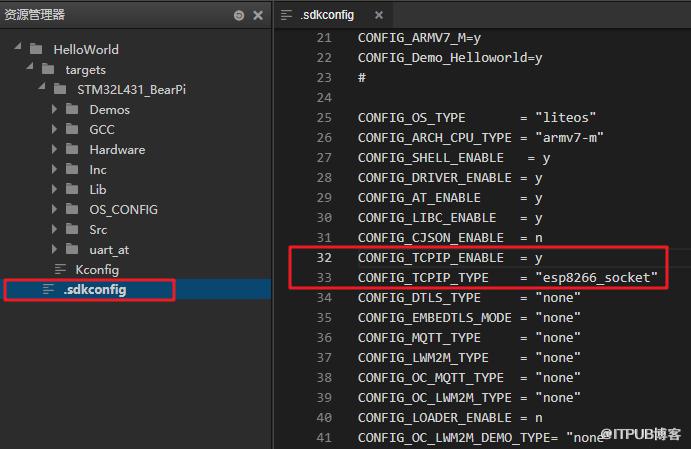691x449 pixels.
Task: Click CONFIG_TCPIP_ENABLE text
Action: point(431,258)
